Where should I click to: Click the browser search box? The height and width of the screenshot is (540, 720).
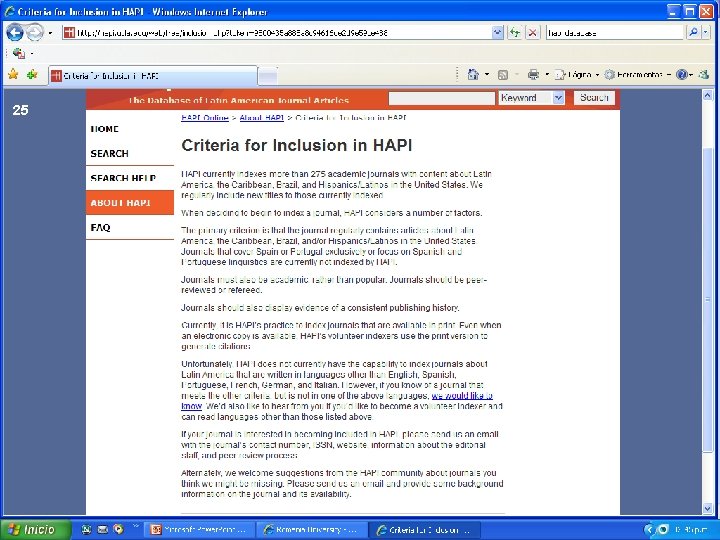(614, 33)
